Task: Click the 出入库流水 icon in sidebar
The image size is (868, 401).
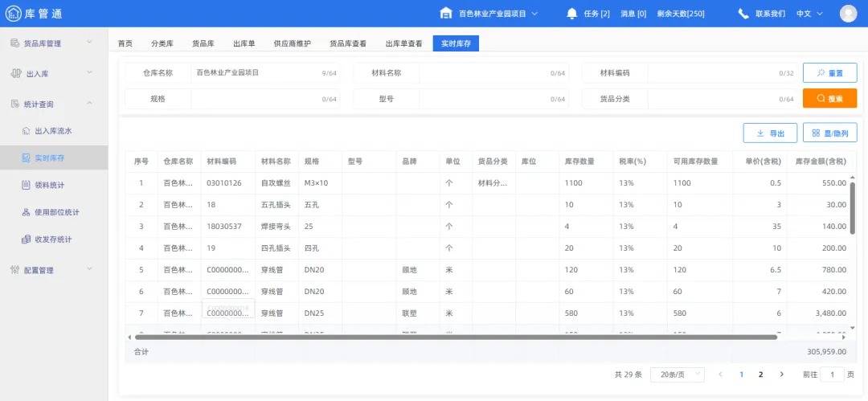Action: 26,131
